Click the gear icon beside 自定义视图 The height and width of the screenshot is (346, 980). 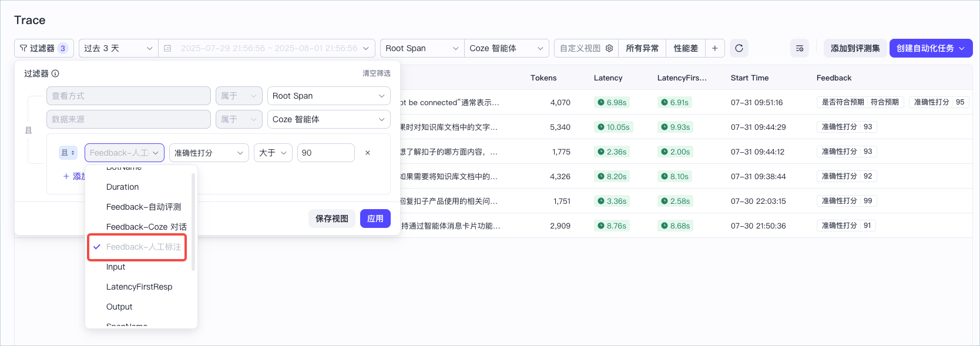pyautogui.click(x=609, y=48)
